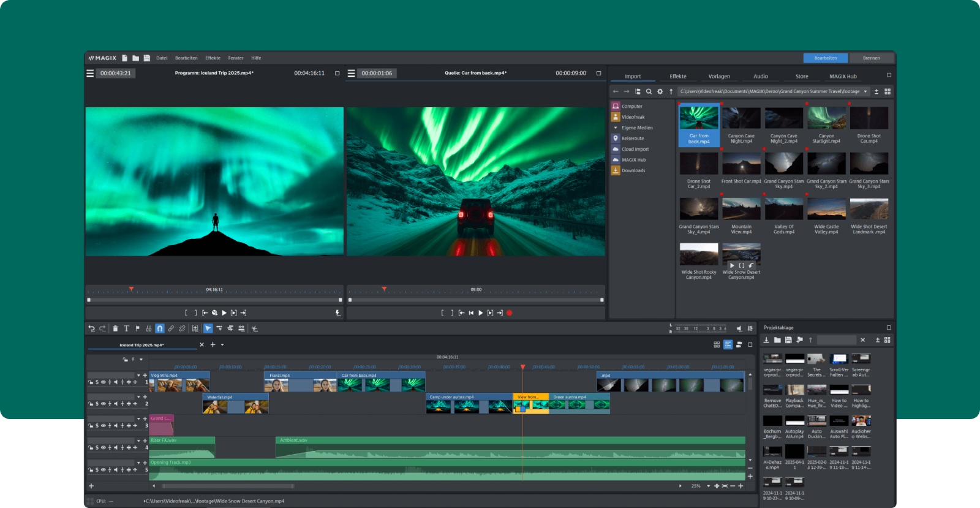Viewport: 980px width, 508px height.
Task: Click the Brennen button
Action: pyautogui.click(x=871, y=58)
